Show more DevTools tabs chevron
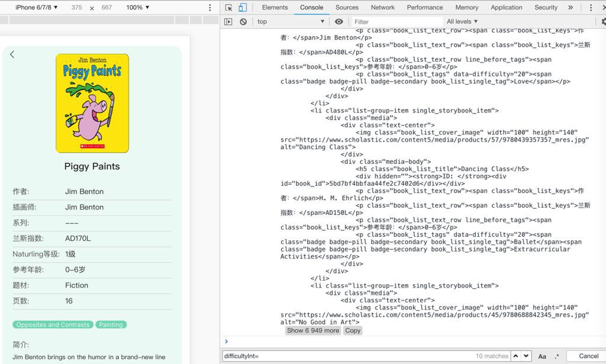The height and width of the screenshot is (364, 606). [x=570, y=7]
